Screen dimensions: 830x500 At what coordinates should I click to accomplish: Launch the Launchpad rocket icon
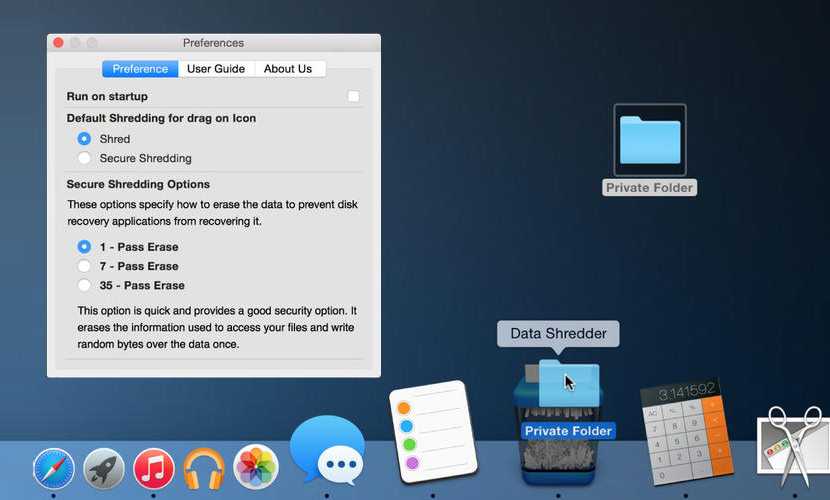point(104,468)
